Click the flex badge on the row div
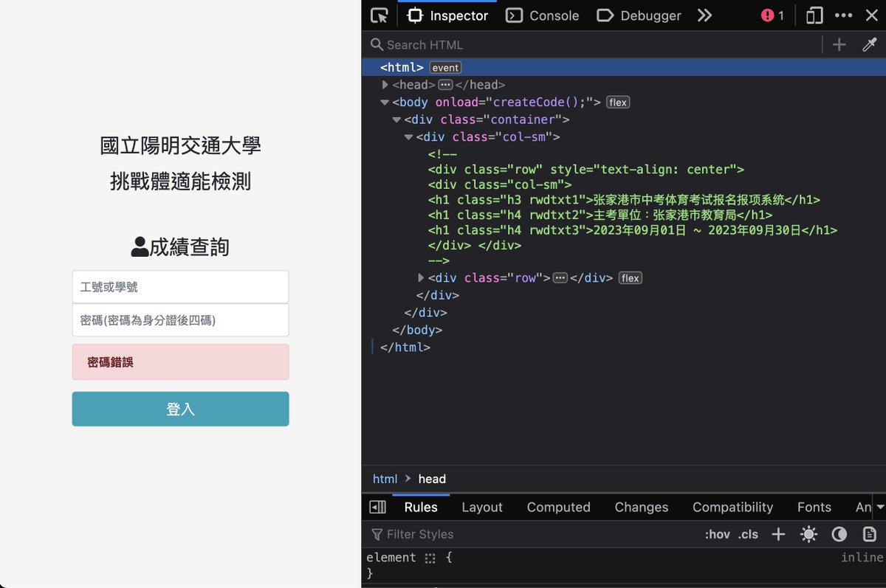 click(x=631, y=278)
